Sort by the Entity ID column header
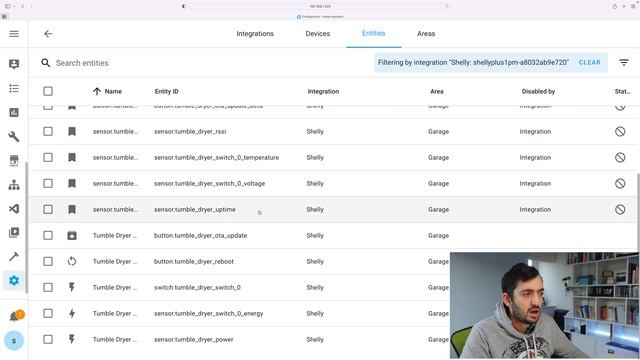Viewport: 640px width, 360px height. (167, 91)
